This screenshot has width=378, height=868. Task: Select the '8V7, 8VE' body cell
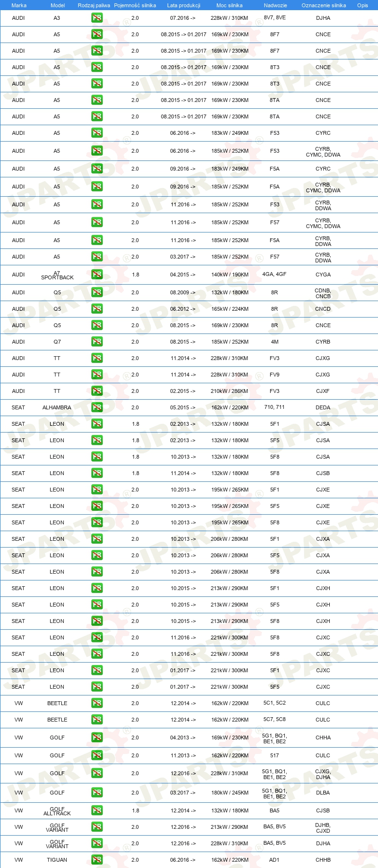coord(275,17)
